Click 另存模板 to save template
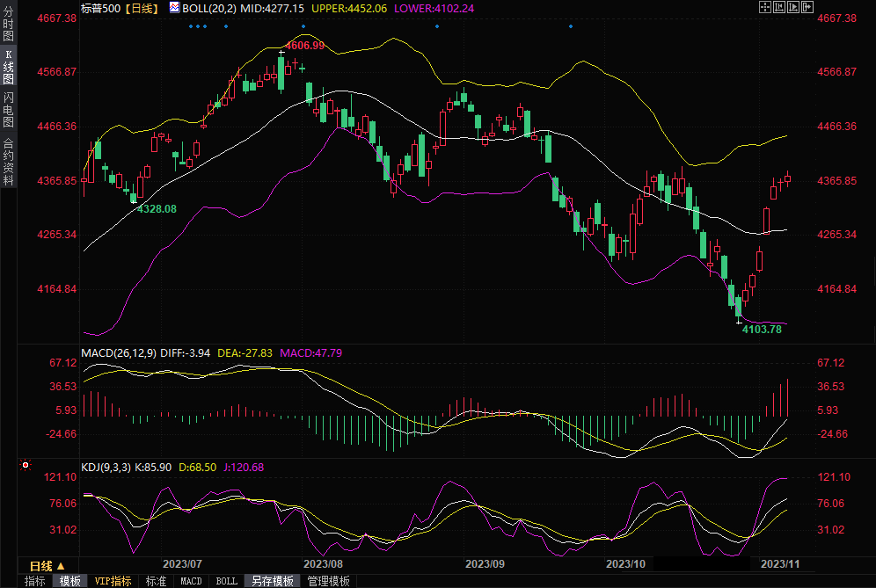The width and height of the screenshot is (876, 588). 272,581
